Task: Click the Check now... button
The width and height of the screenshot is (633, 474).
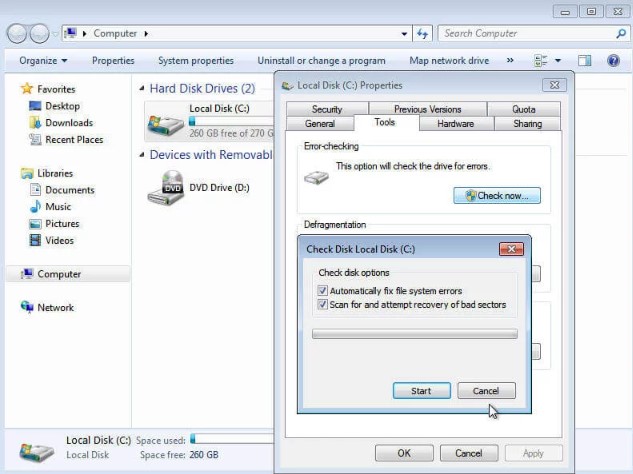Action: tap(497, 196)
